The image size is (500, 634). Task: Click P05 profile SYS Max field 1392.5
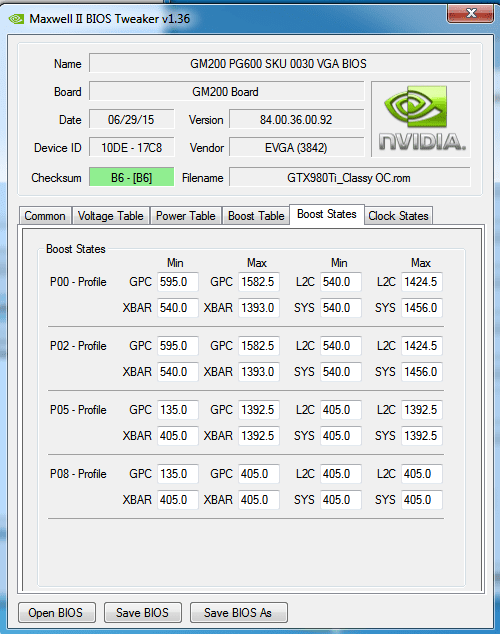click(422, 435)
